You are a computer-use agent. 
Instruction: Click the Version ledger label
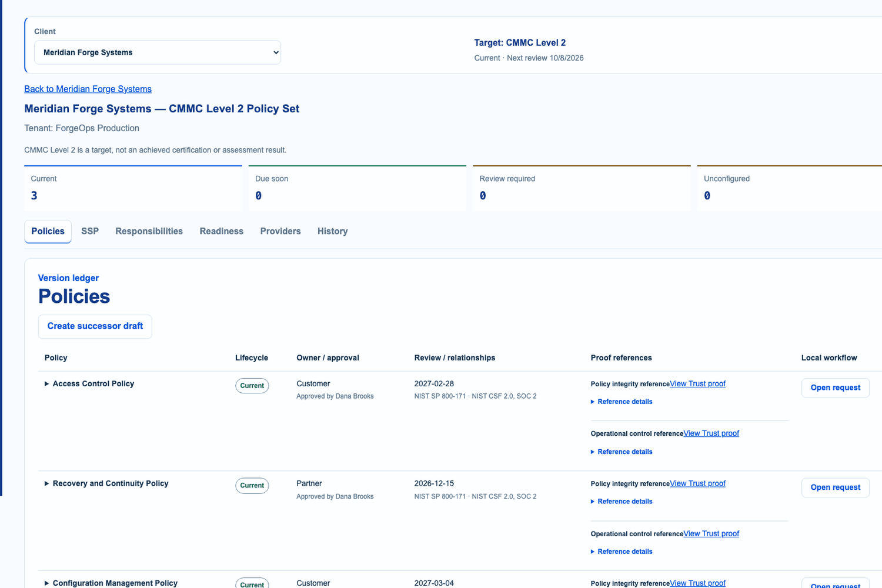coord(68,278)
